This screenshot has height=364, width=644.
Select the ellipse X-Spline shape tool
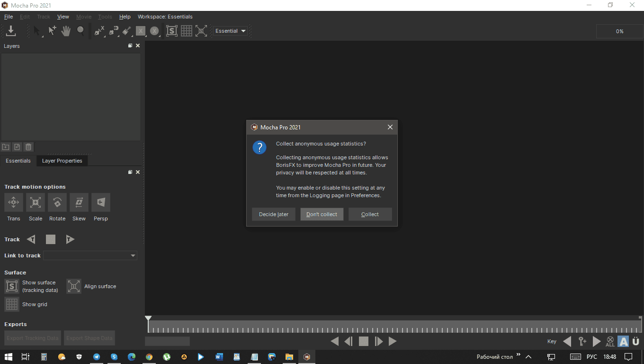[154, 31]
